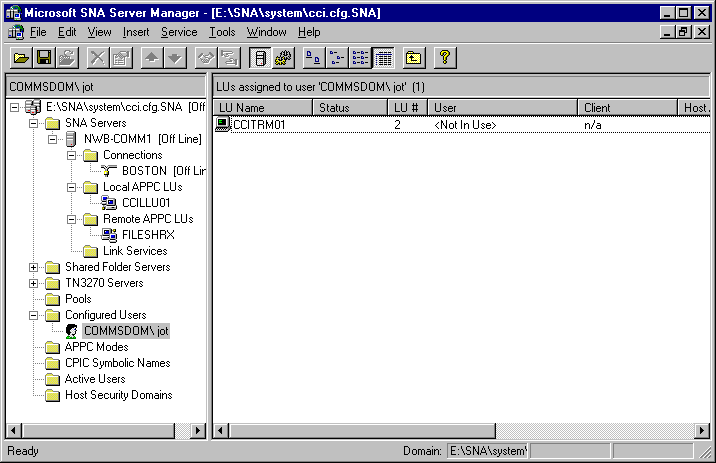Collapse the Configured Users tree node
716x463 pixels.
coord(34,315)
